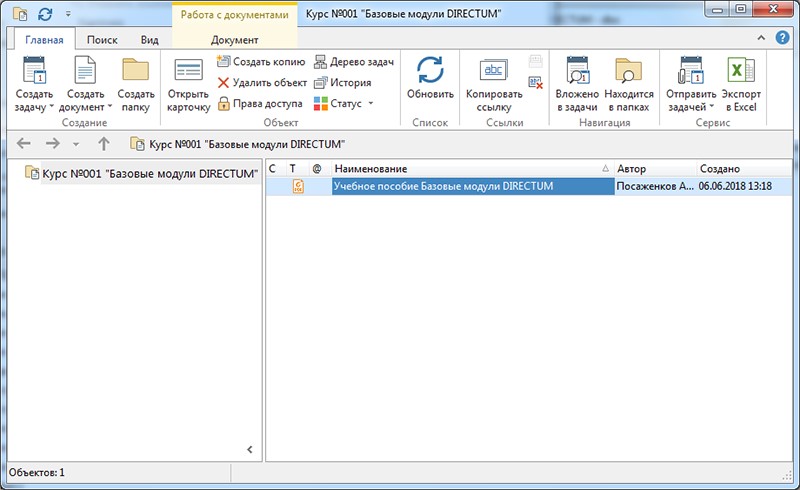
Task: Open navigation history dropdown arrow
Action: (x=76, y=144)
